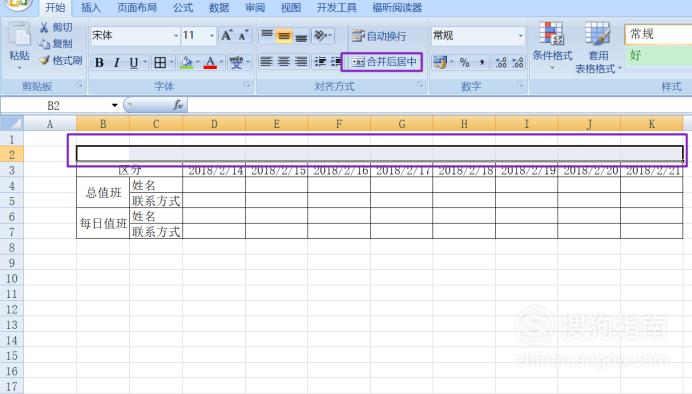692x394 pixels.
Task: Click the Format Painter (格式刷) icon
Action: tap(44, 60)
